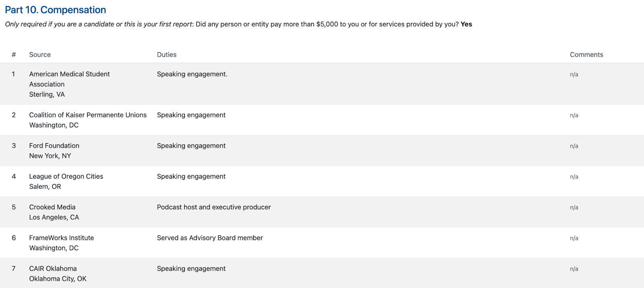Click the Source column header

pyautogui.click(x=40, y=55)
